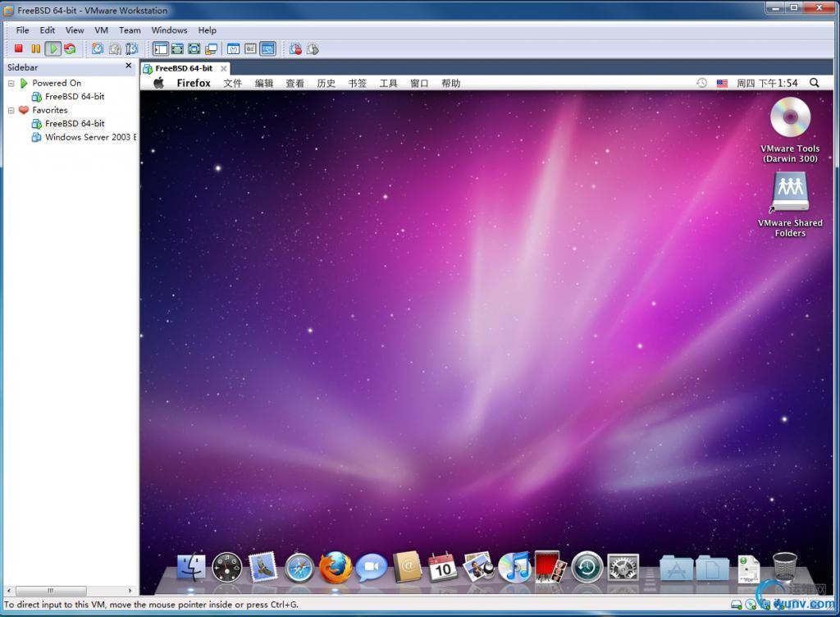
Task: Open the 历史 menu
Action: pos(326,83)
